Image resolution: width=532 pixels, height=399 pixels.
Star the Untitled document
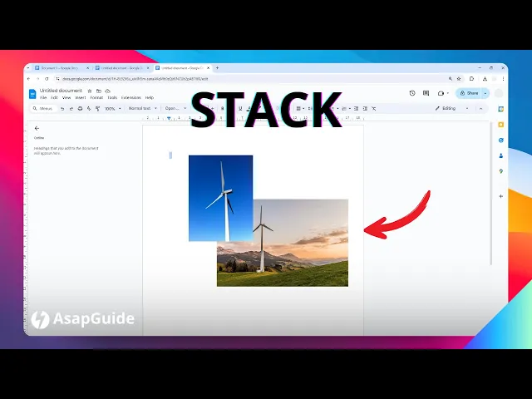pyautogui.click(x=90, y=91)
